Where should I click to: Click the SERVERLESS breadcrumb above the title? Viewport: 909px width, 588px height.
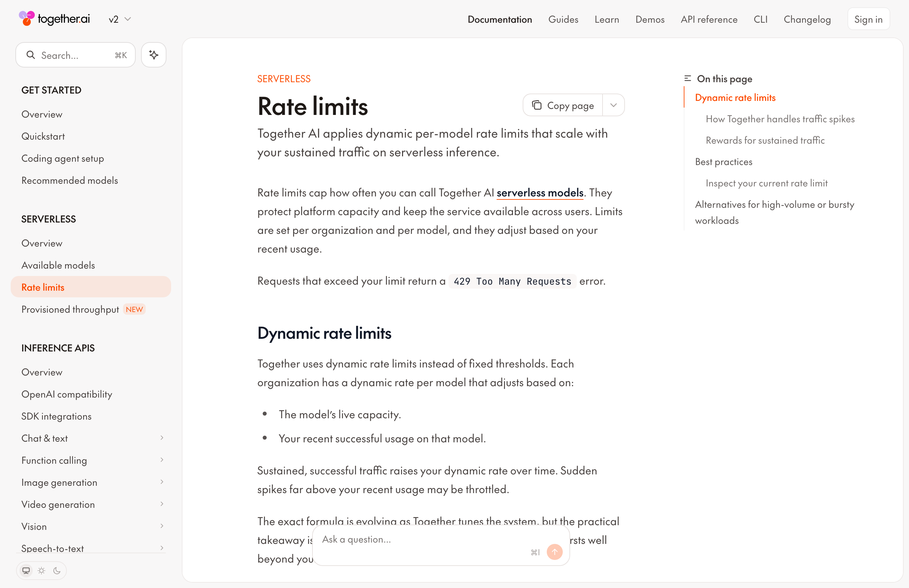point(284,79)
